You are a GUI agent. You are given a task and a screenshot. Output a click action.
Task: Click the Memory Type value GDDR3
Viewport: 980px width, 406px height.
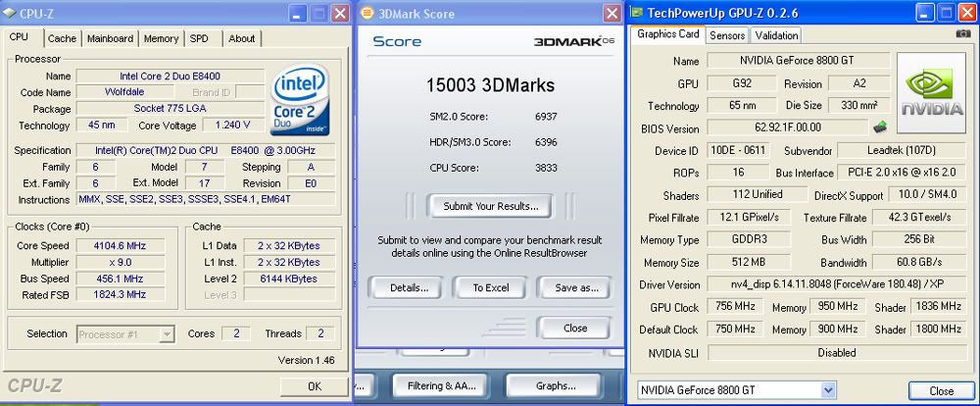click(748, 239)
